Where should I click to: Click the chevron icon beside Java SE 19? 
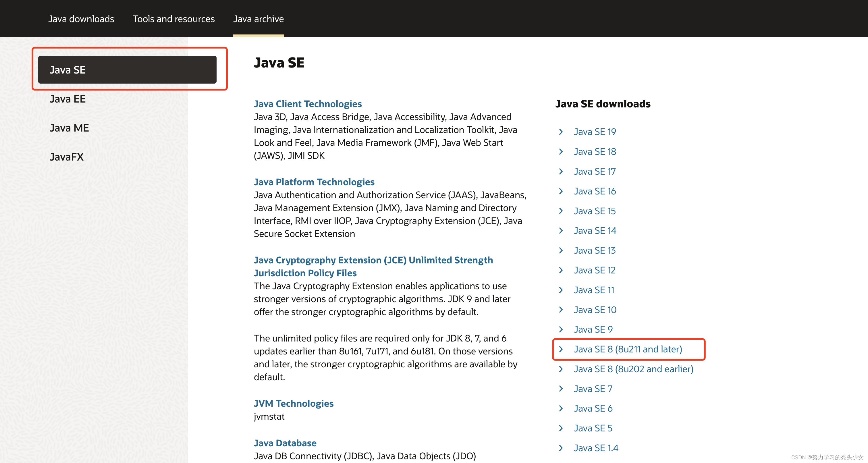[561, 132]
